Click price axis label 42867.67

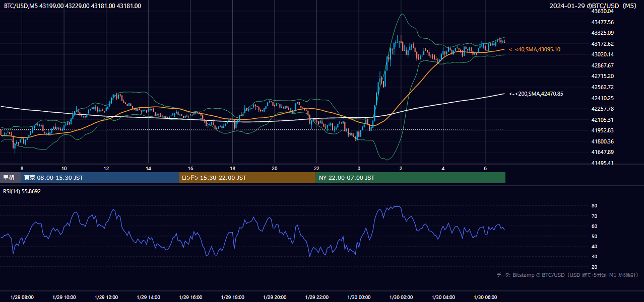603,65
